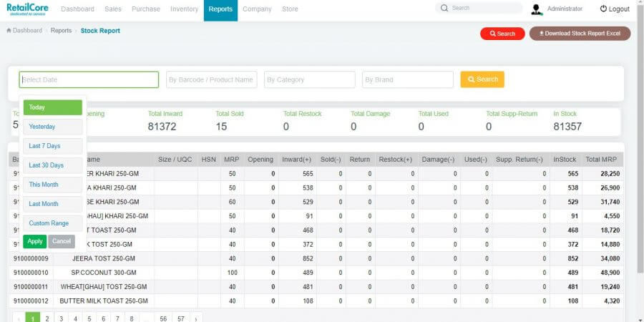The width and height of the screenshot is (644, 322).
Task: Click the search magnifier icon in top bar
Action: [x=444, y=8]
